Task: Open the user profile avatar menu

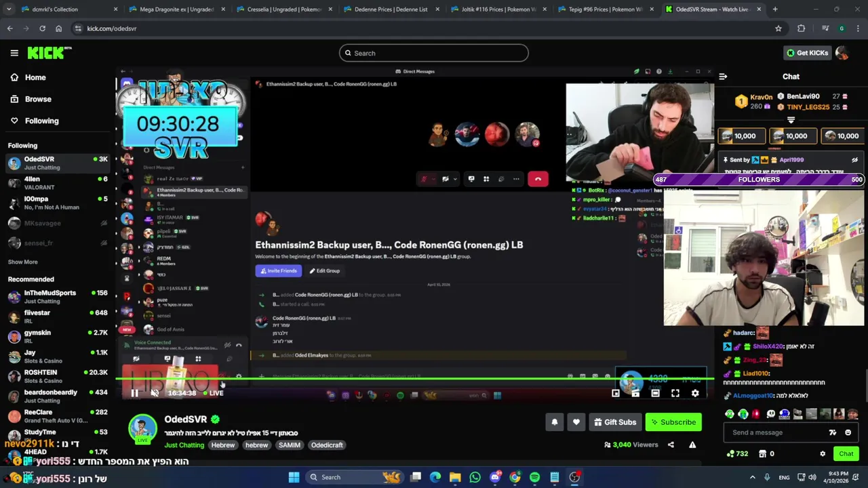Action: click(842, 53)
